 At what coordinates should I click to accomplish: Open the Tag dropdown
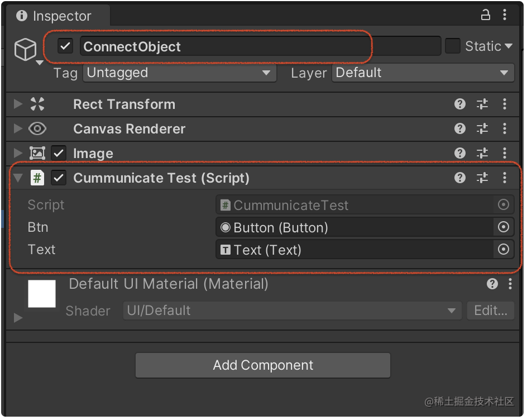179,73
